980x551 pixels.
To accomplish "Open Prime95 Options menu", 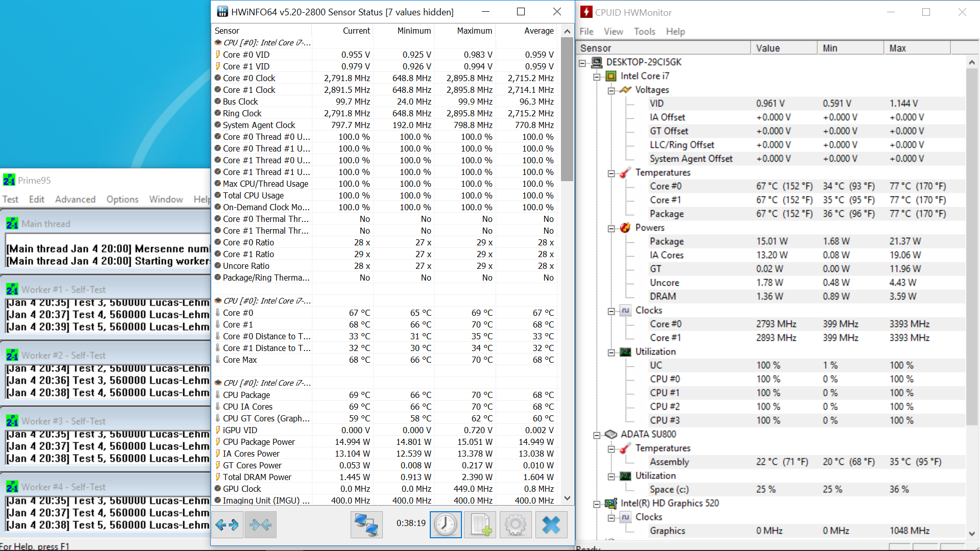I will [x=122, y=199].
